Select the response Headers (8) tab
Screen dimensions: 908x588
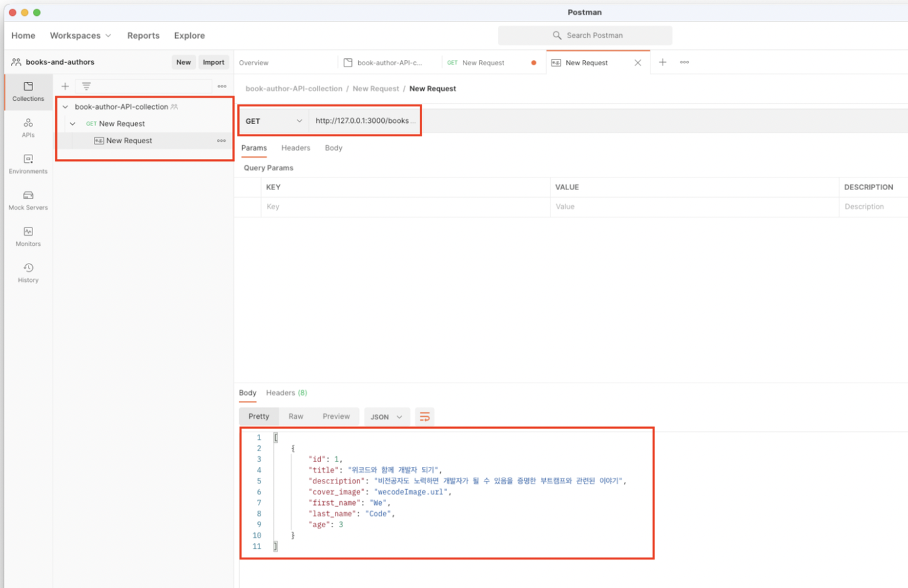click(287, 393)
